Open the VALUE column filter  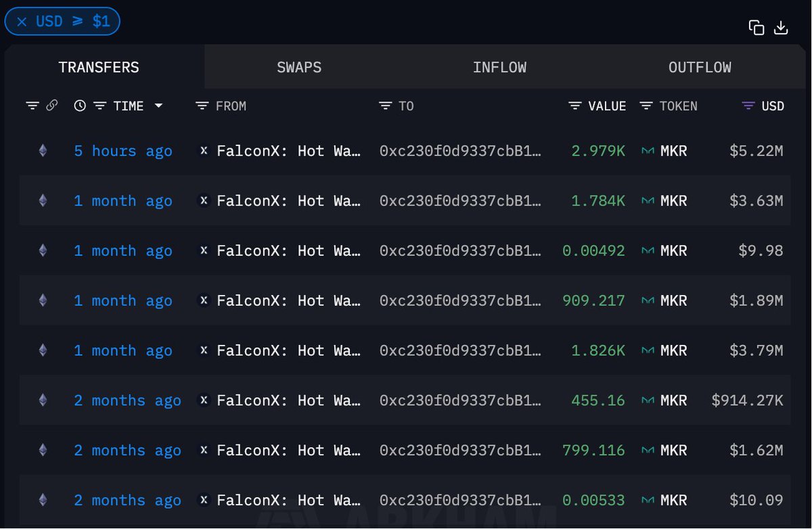575,106
